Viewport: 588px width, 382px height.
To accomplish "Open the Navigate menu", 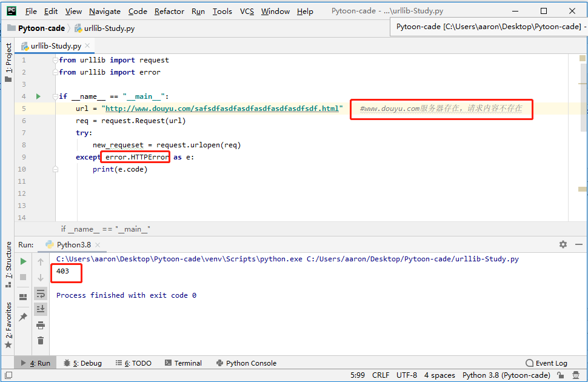I will click(x=104, y=11).
